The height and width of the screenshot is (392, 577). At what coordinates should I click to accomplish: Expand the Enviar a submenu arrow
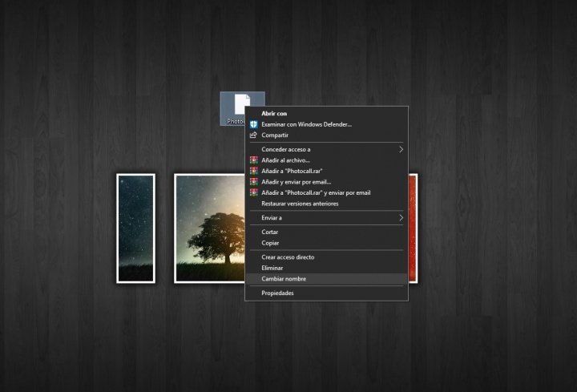point(401,218)
